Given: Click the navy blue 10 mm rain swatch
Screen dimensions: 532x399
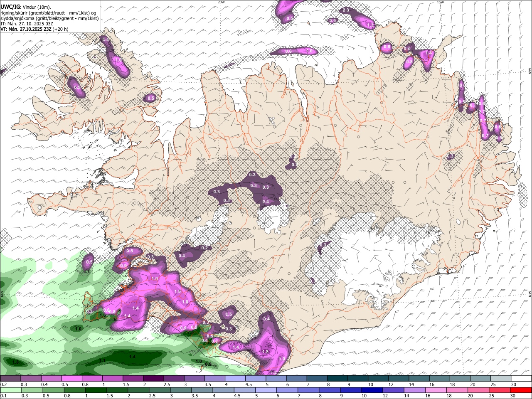Looking at the screenshot, I should (372, 390).
